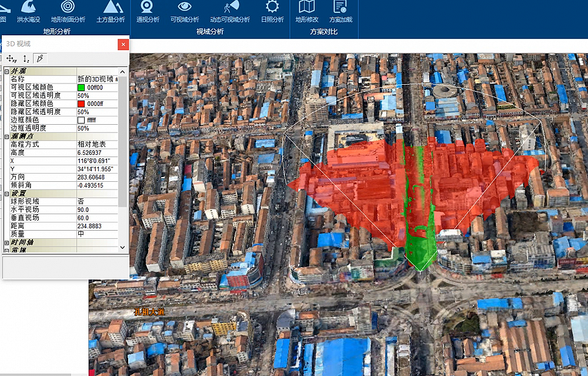Toggle the edit pencil mode button

(x=40, y=58)
